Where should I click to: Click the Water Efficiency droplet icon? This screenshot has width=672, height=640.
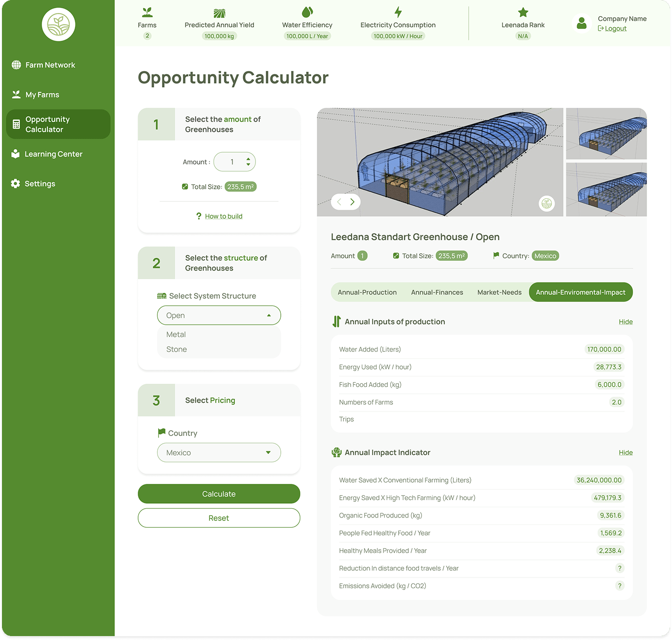[307, 12]
